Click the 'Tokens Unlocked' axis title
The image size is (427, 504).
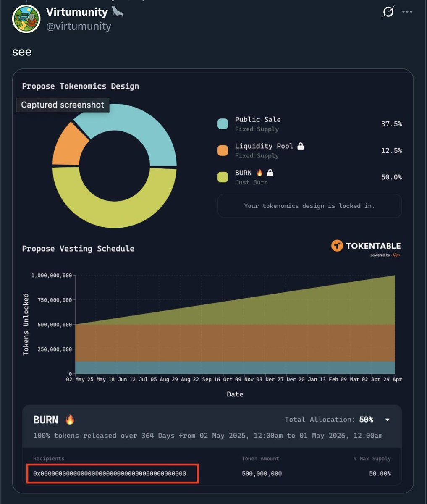[x=26, y=325]
